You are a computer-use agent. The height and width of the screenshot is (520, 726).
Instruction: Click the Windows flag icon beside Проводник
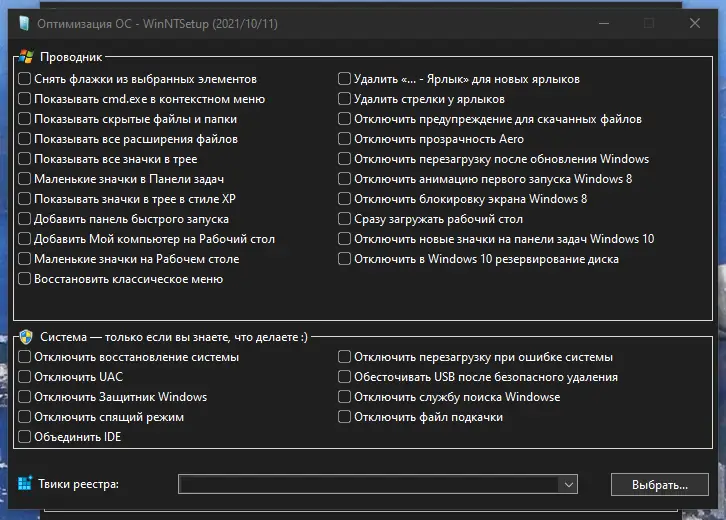[x=26, y=58]
